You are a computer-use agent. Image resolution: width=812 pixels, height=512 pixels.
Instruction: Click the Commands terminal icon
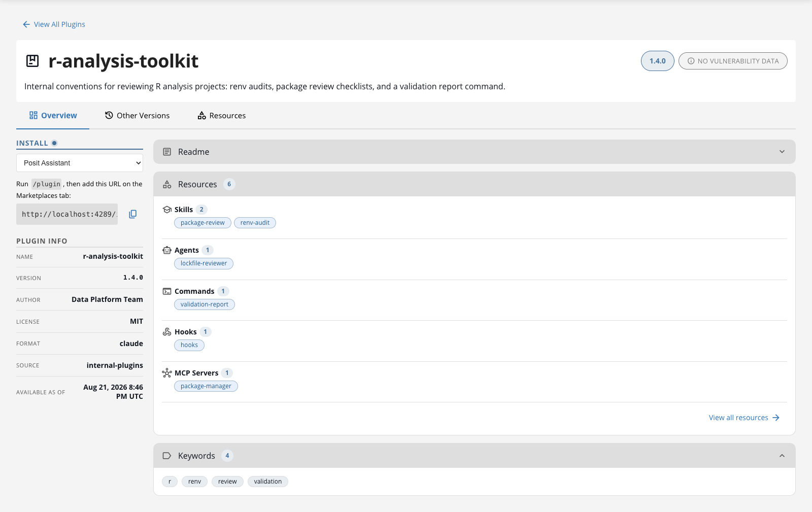pyautogui.click(x=167, y=291)
